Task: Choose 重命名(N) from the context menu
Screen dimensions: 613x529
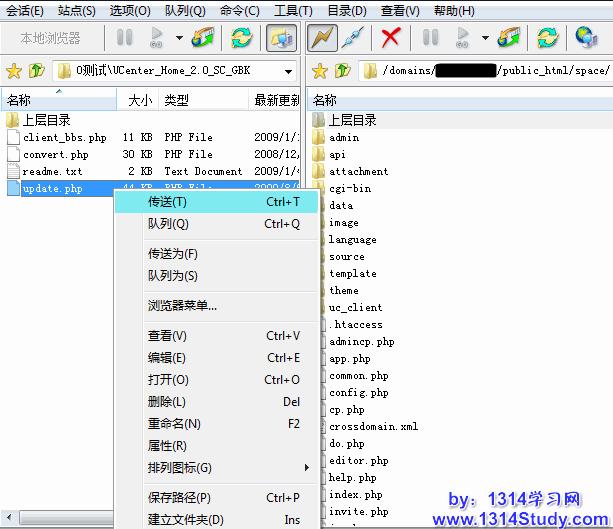Action: coord(174,424)
